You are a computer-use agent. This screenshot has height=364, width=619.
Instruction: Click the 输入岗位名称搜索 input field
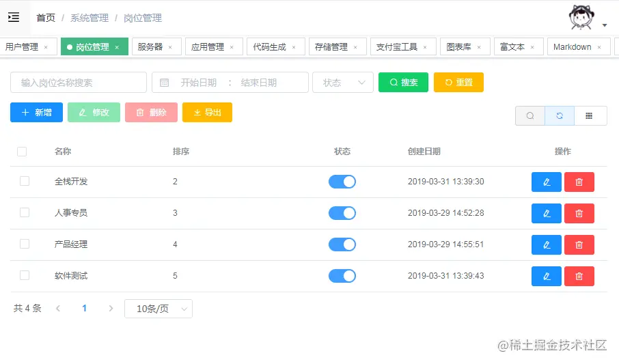pyautogui.click(x=79, y=83)
